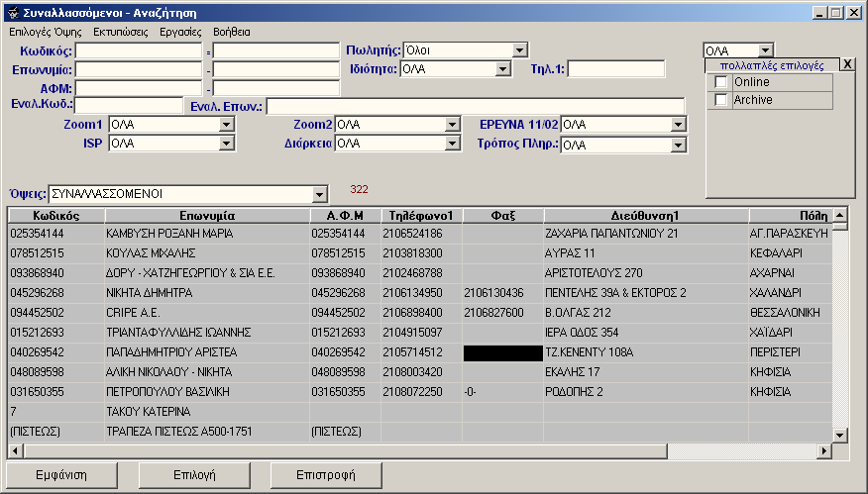The image size is (868, 494).
Task: Enable the Archive checkbox
Action: 721,100
